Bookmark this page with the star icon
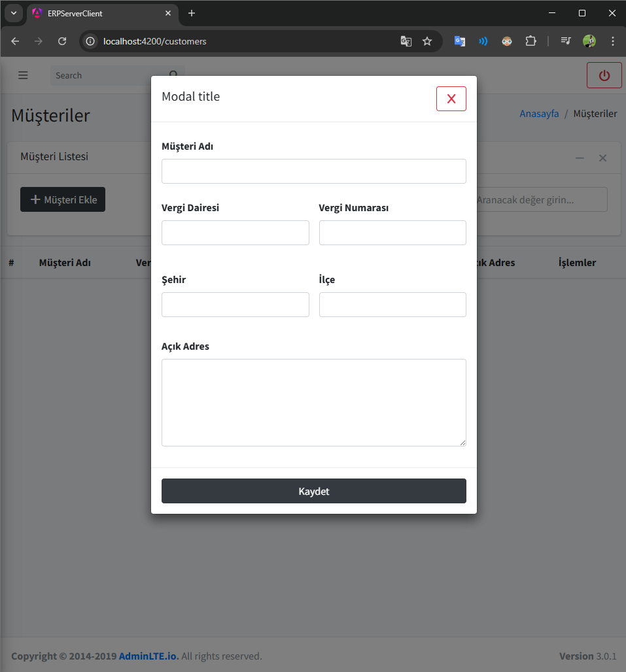This screenshot has height=672, width=626. [427, 41]
